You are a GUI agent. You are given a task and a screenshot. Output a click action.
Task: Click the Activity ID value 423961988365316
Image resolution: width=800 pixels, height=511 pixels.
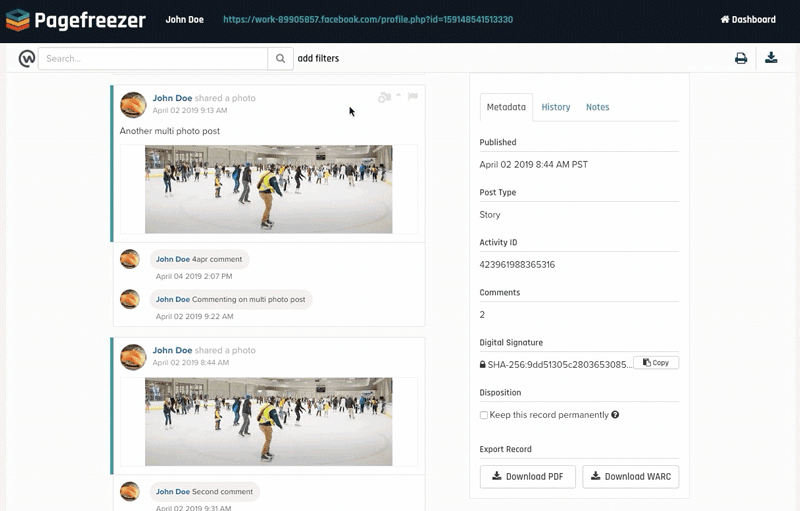point(517,265)
